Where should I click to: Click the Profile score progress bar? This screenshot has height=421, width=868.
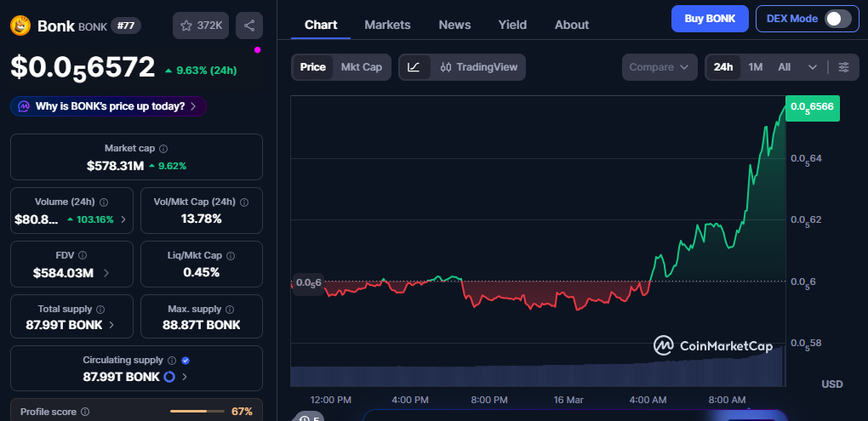[x=197, y=412]
